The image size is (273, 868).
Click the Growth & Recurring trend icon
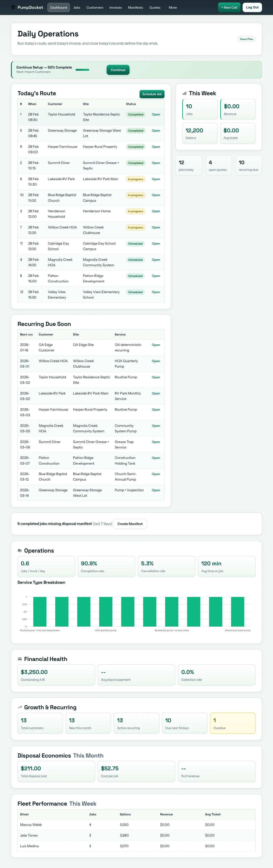20,707
